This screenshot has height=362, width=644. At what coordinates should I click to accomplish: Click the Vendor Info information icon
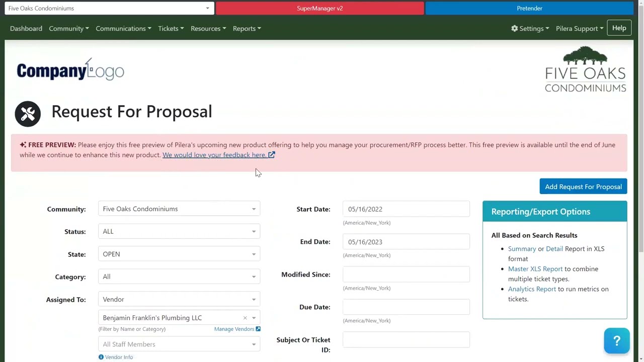point(101,357)
